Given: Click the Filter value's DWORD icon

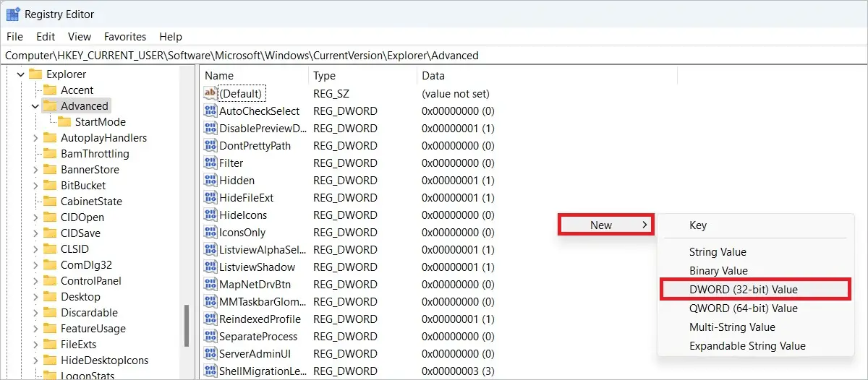Looking at the screenshot, I should [210, 163].
